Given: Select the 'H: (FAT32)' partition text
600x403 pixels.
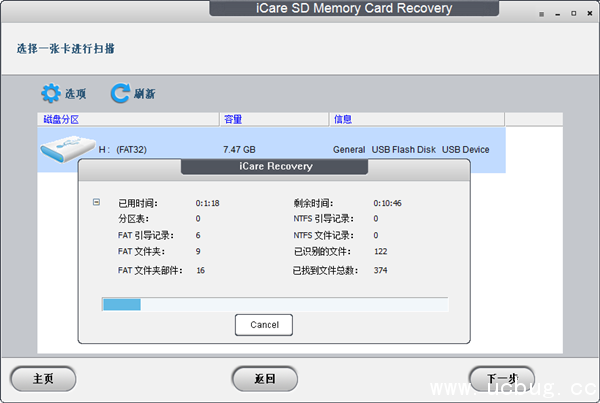Looking at the screenshot, I should click(122, 150).
